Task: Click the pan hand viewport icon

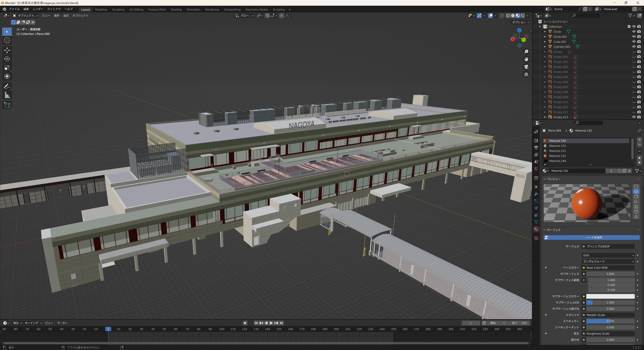Action: 526,59
